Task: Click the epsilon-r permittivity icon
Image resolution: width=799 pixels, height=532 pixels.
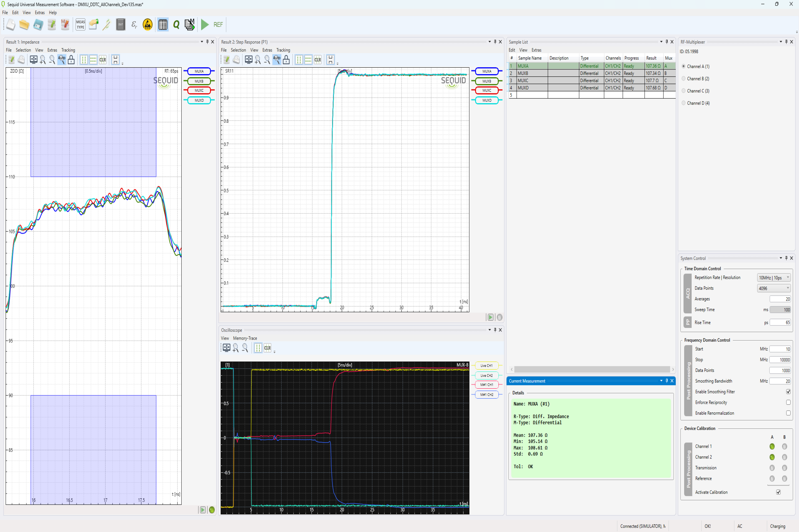Action: [x=134, y=25]
